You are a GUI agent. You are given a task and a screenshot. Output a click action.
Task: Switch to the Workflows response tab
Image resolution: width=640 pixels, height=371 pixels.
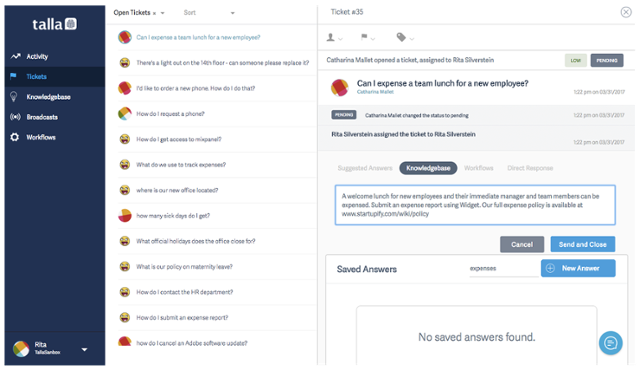point(478,168)
